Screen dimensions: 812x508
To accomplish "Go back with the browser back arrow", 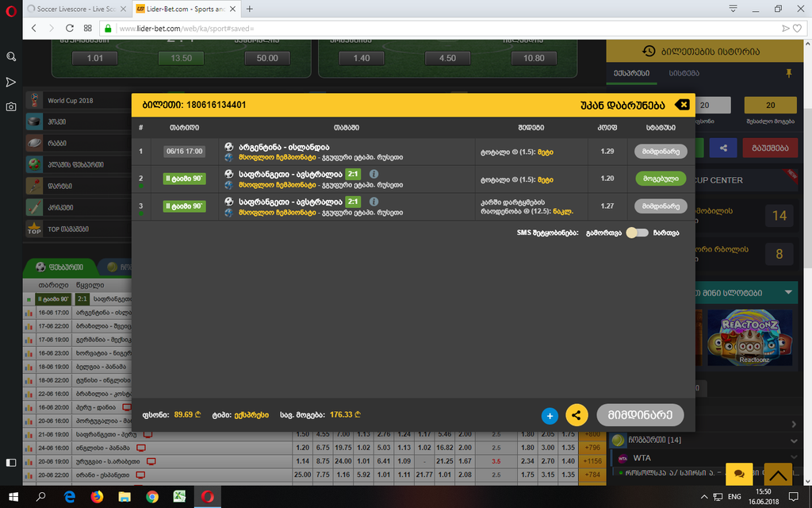I will [34, 28].
